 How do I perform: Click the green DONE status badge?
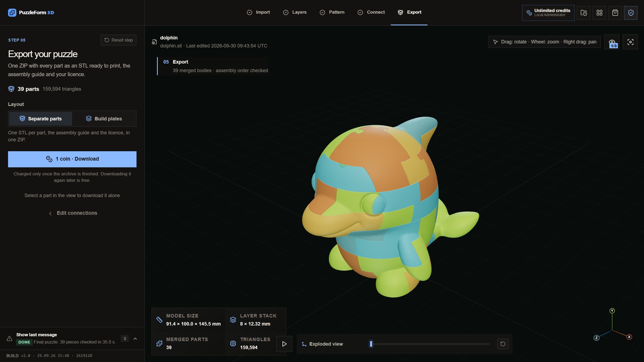coord(24,342)
